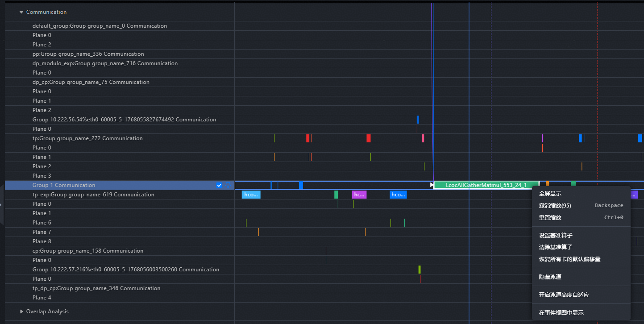Pin the Group 1 Communication lane

pyautogui.click(x=228, y=185)
